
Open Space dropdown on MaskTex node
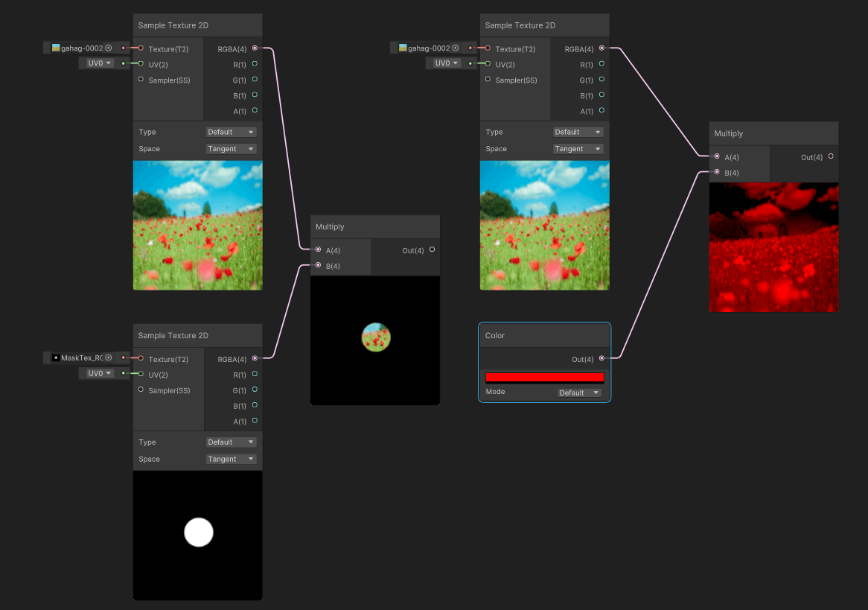tap(231, 459)
